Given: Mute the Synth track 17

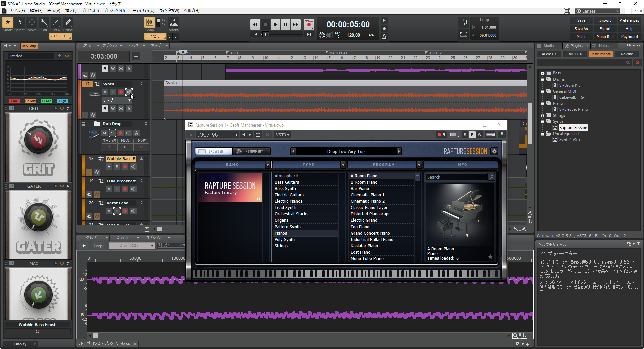Looking at the screenshot, I should tap(105, 92).
